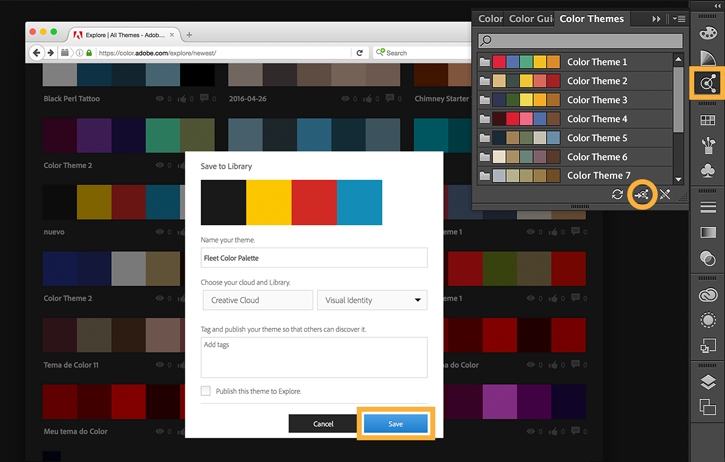Click the red swatch in Save to Library

314,203
